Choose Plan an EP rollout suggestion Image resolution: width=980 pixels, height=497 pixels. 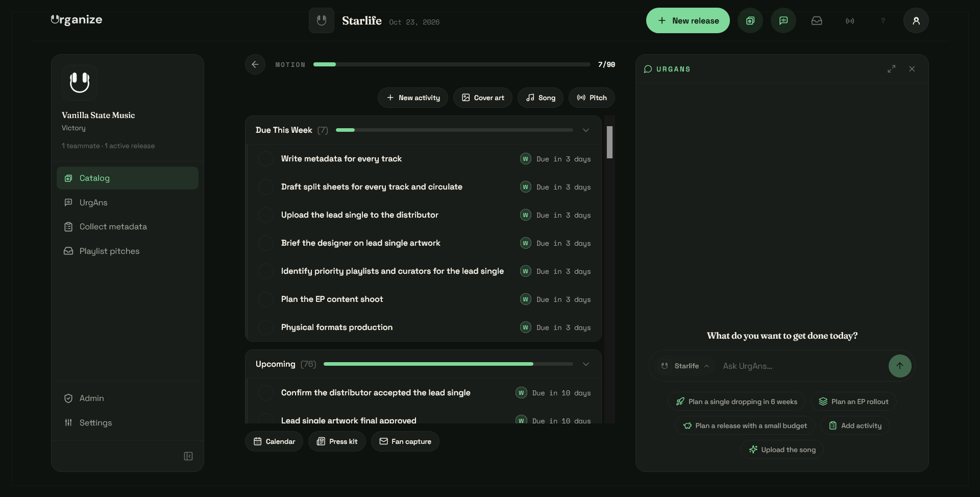click(853, 401)
